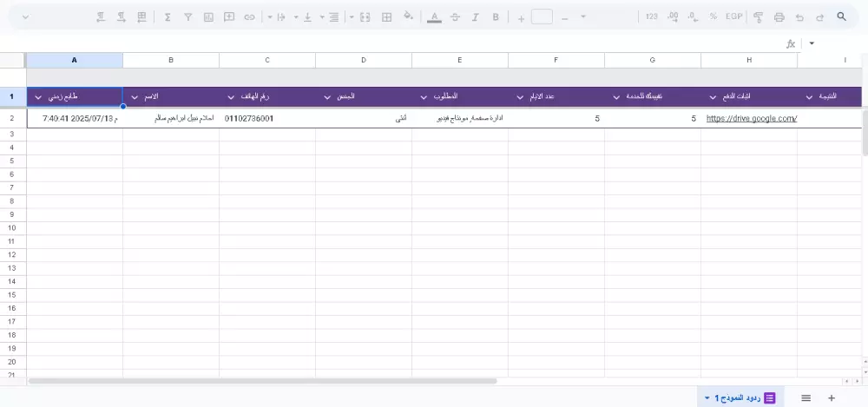Click the paragraph icon with left-pointing arrow

click(x=101, y=17)
